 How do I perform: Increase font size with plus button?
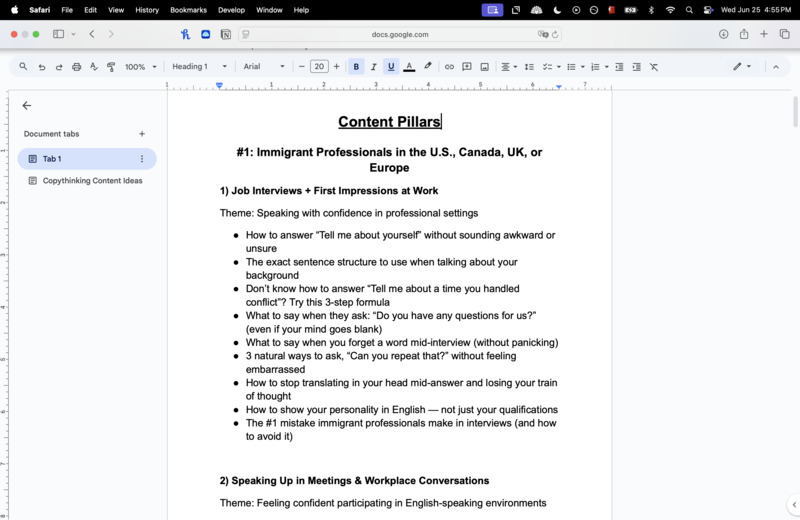[x=337, y=66]
